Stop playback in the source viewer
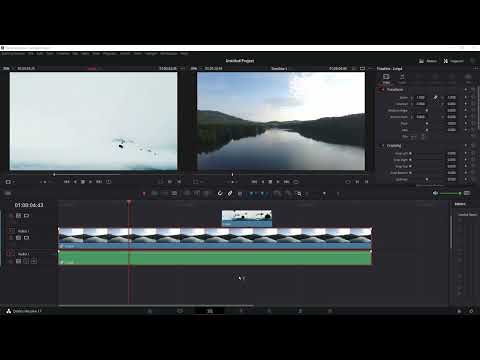The height and width of the screenshot is (360, 480). (x=83, y=182)
